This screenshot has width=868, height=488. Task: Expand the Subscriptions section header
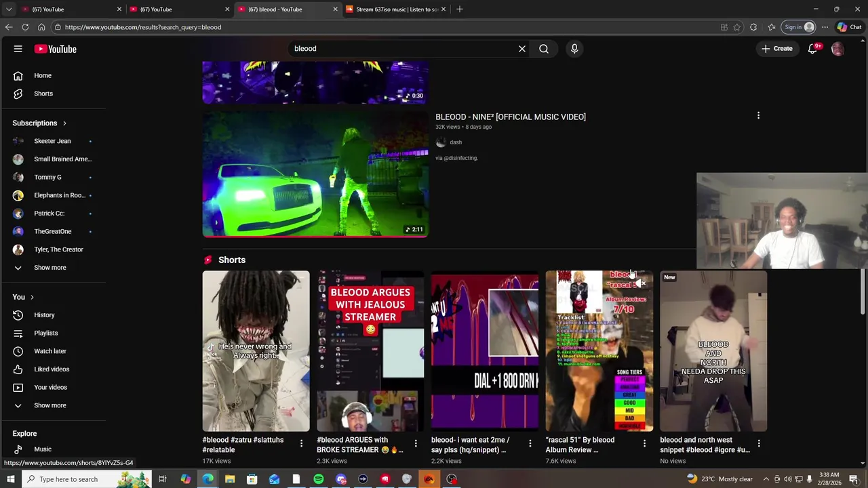pos(39,123)
